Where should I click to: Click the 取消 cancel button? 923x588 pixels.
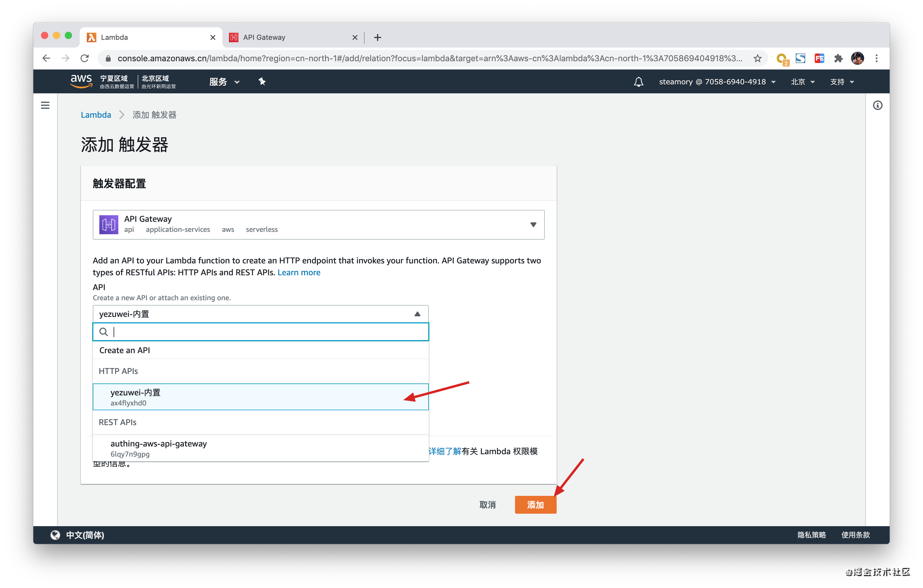(x=487, y=504)
